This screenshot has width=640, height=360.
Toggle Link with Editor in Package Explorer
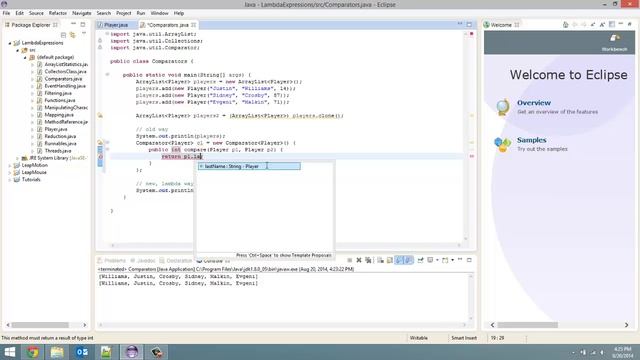click(x=73, y=35)
